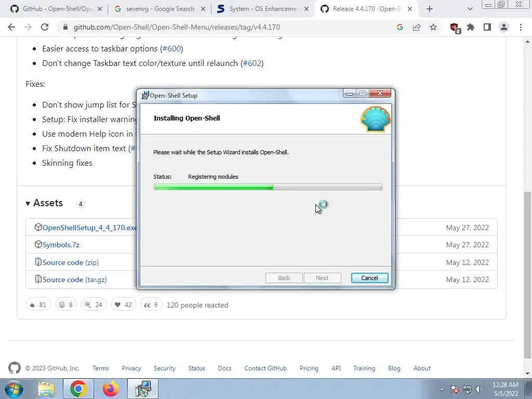The width and height of the screenshot is (532, 399).
Task: Open the API footer link
Action: tap(336, 368)
